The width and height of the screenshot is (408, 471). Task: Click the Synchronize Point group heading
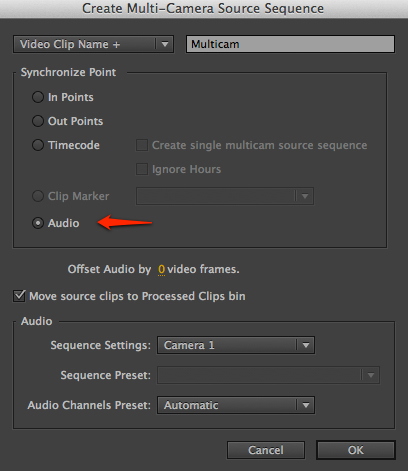pyautogui.click(x=68, y=72)
